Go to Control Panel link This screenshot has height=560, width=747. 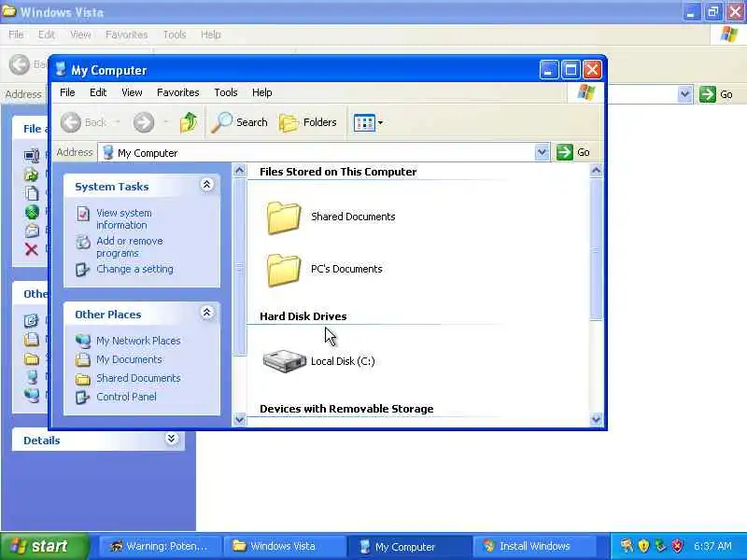(126, 398)
